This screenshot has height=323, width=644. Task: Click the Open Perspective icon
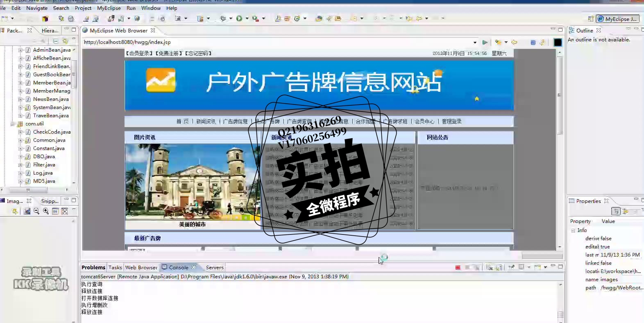tap(591, 19)
